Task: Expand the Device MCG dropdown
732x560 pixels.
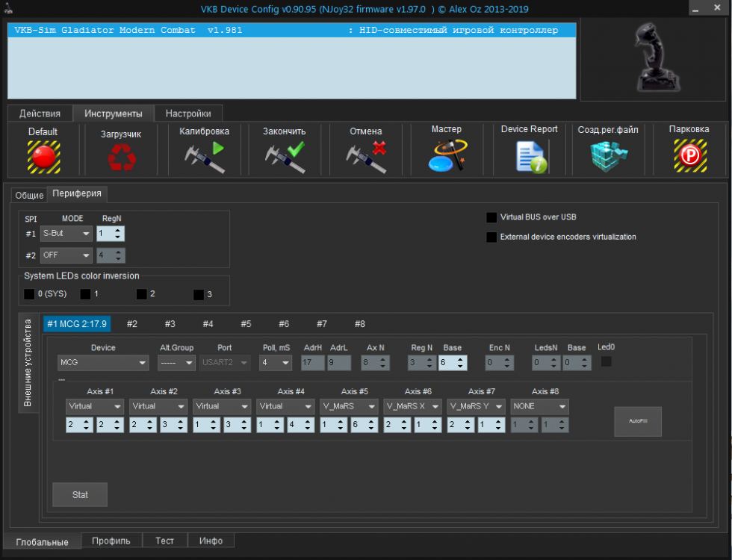Action: [x=103, y=363]
